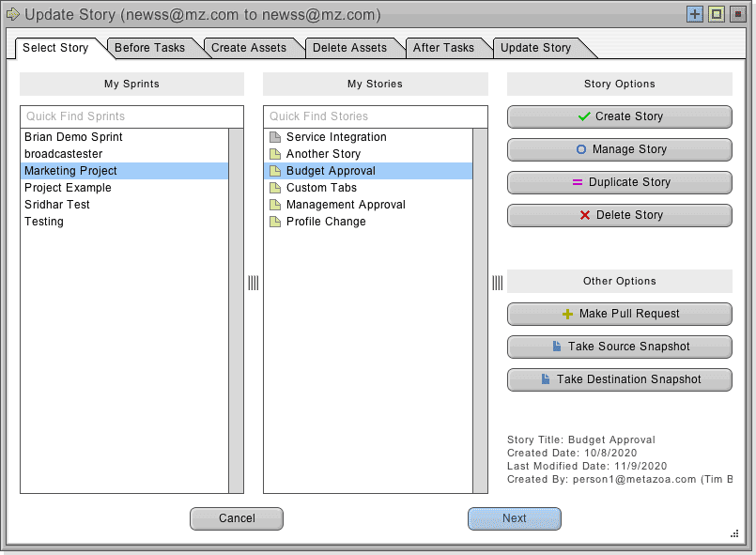Select Brian Demo Sprint in sprints list
The height and width of the screenshot is (555, 756).
(124, 137)
